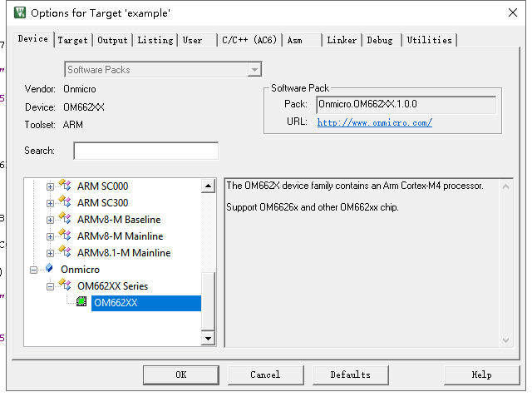This screenshot has height=397, width=532.
Task: Collapse the OM662XX Series node
Action: (x=50, y=286)
